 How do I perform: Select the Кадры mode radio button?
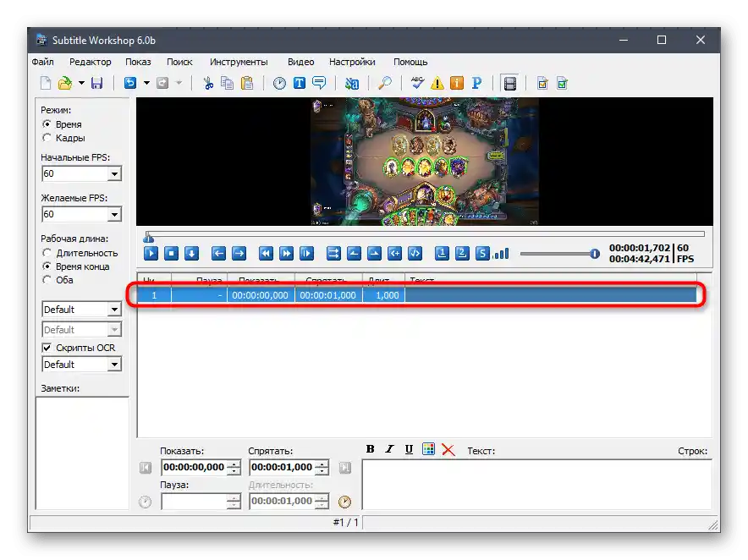(x=47, y=138)
